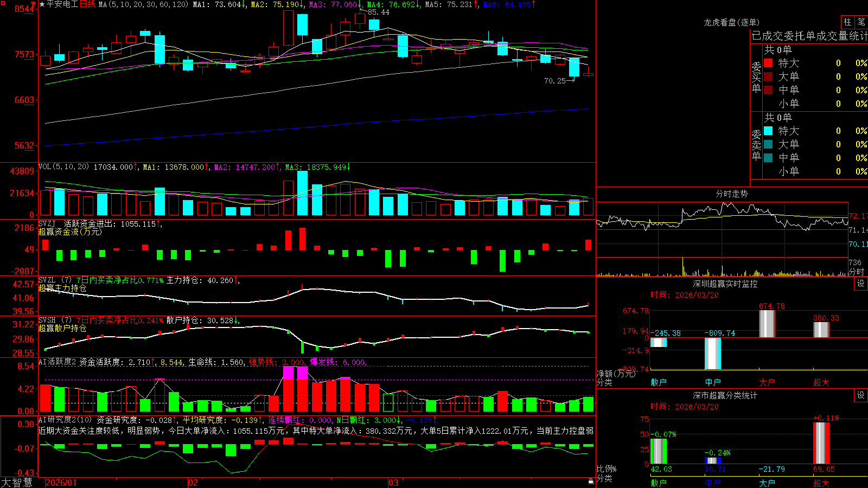
Task: Click the 时间: 2026/03/20 in 实时监控
Action: pos(685,295)
